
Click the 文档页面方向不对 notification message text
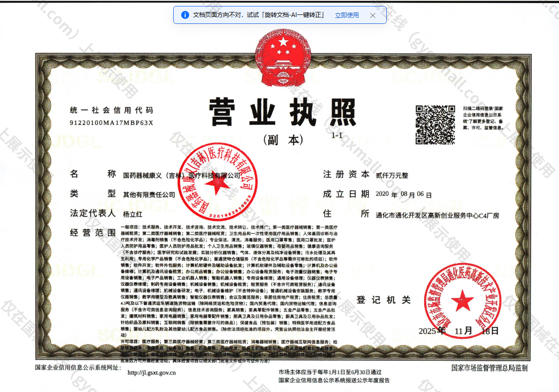point(258,15)
